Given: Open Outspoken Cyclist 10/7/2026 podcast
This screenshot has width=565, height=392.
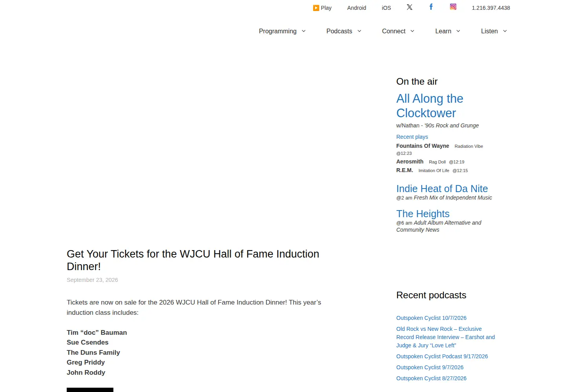Looking at the screenshot, I should point(431,318).
